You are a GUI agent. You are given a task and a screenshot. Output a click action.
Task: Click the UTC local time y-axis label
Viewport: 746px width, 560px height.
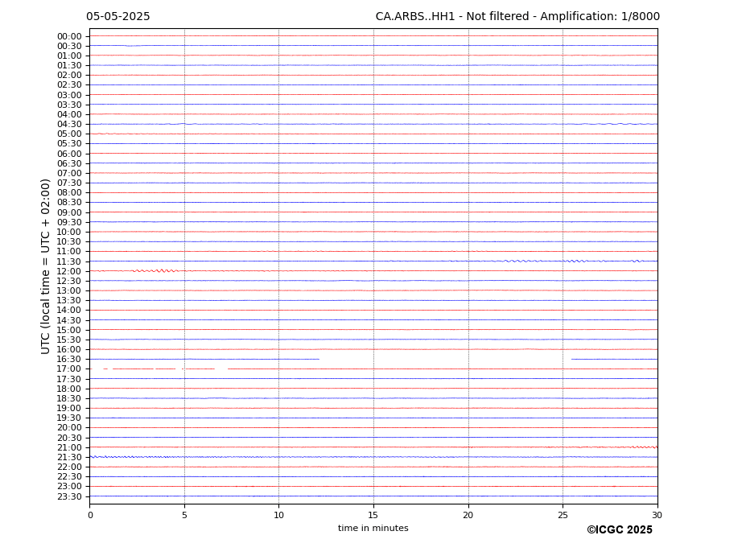45,266
